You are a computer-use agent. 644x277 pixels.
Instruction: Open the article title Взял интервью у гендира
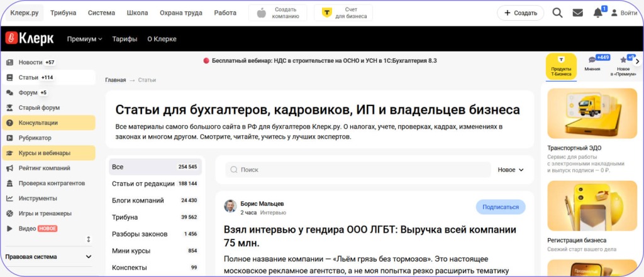(x=370, y=236)
